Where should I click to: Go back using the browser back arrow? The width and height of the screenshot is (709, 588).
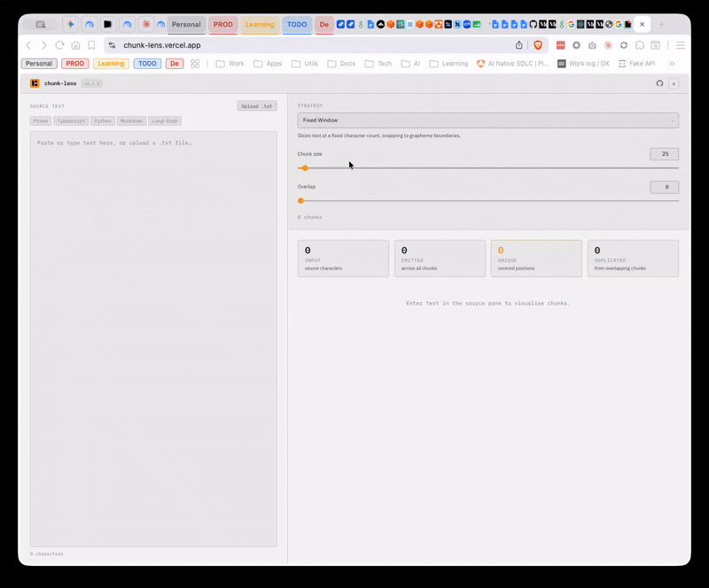pyautogui.click(x=28, y=45)
